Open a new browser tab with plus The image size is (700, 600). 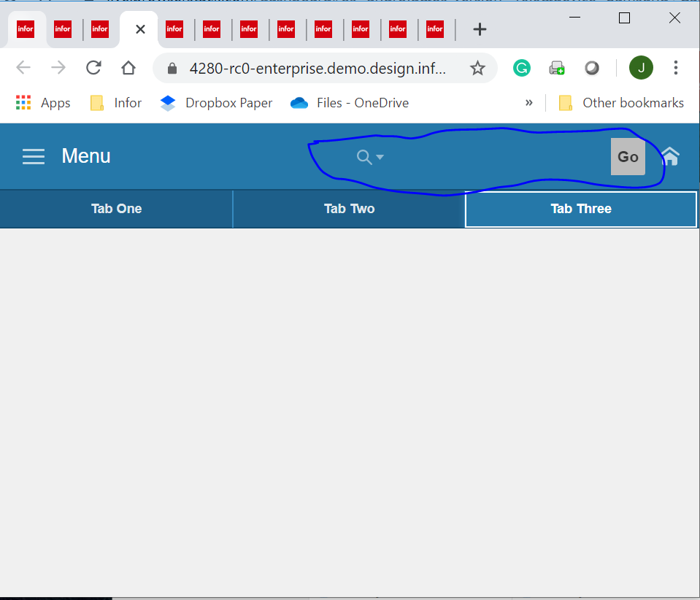[480, 29]
